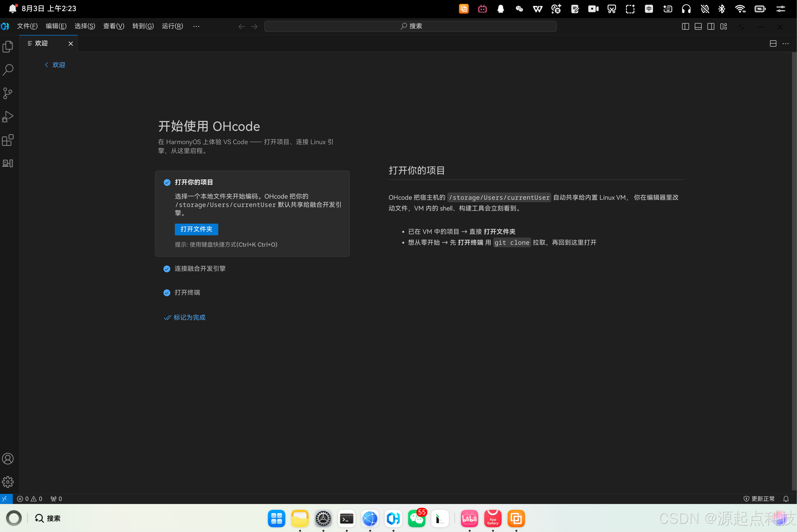Toggle the 打开你的项目 step checkmark
Image resolution: width=797 pixels, height=532 pixels.
(x=167, y=183)
